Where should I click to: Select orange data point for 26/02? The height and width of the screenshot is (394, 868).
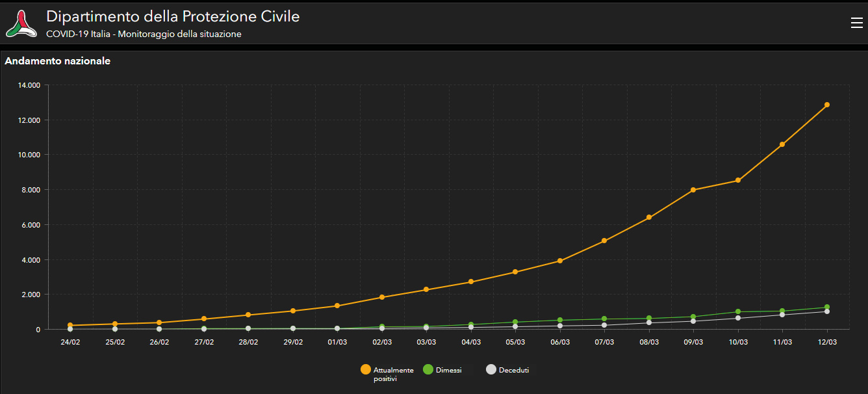(159, 322)
